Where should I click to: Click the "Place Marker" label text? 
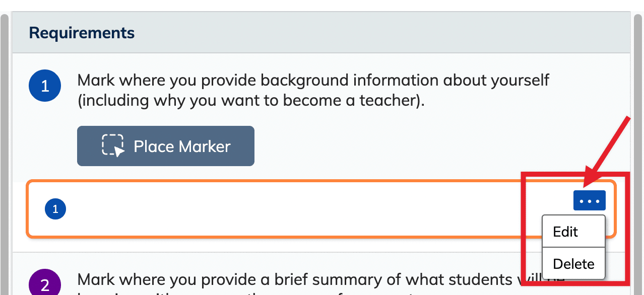pyautogui.click(x=182, y=146)
